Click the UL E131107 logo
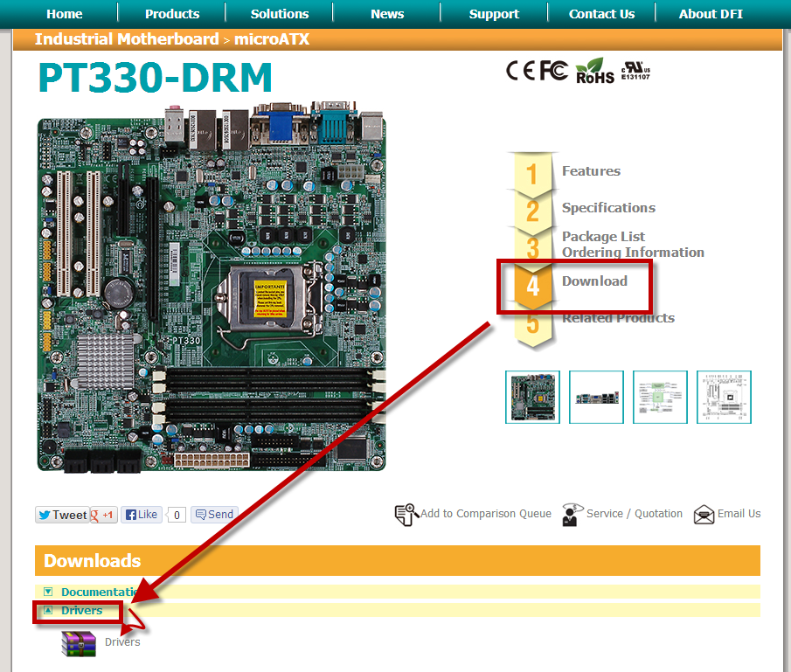This screenshot has width=791, height=672. click(x=635, y=71)
